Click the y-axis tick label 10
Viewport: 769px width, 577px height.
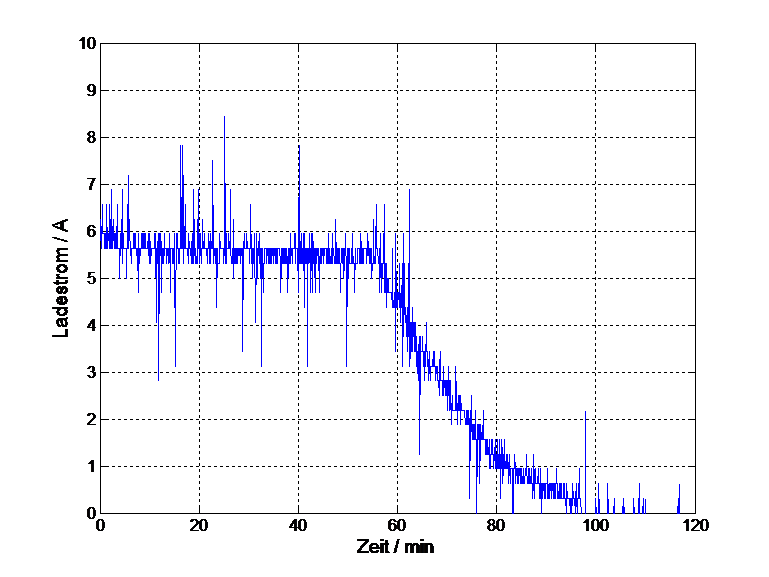88,44
